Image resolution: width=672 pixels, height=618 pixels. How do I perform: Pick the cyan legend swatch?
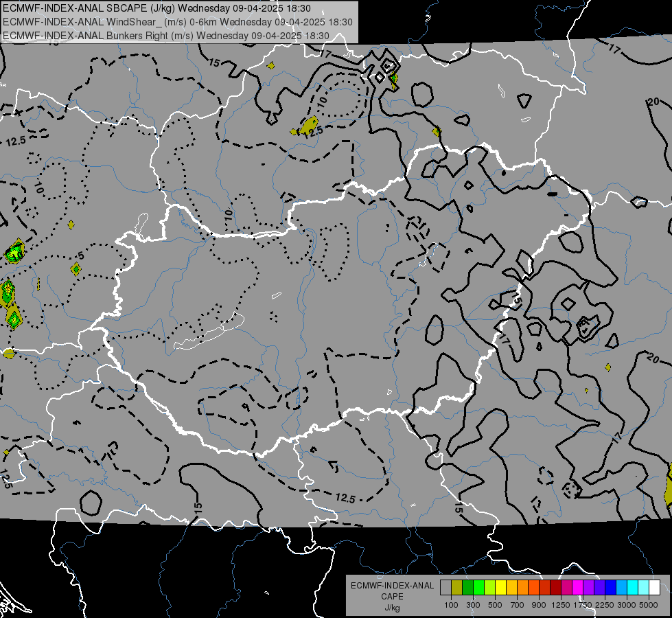click(x=633, y=588)
